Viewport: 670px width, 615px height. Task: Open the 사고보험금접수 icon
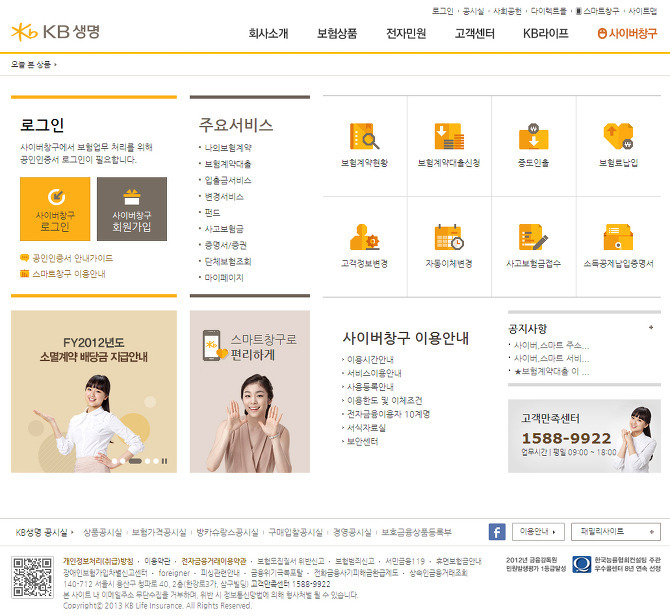(x=533, y=237)
